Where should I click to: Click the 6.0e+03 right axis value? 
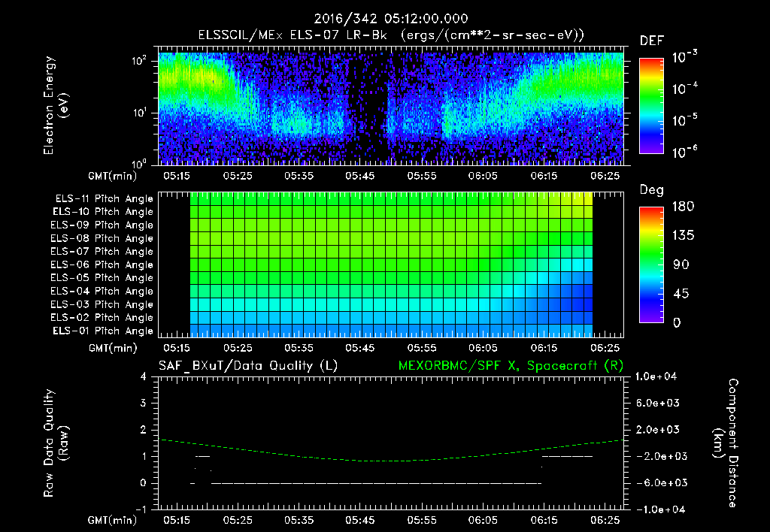coord(658,403)
